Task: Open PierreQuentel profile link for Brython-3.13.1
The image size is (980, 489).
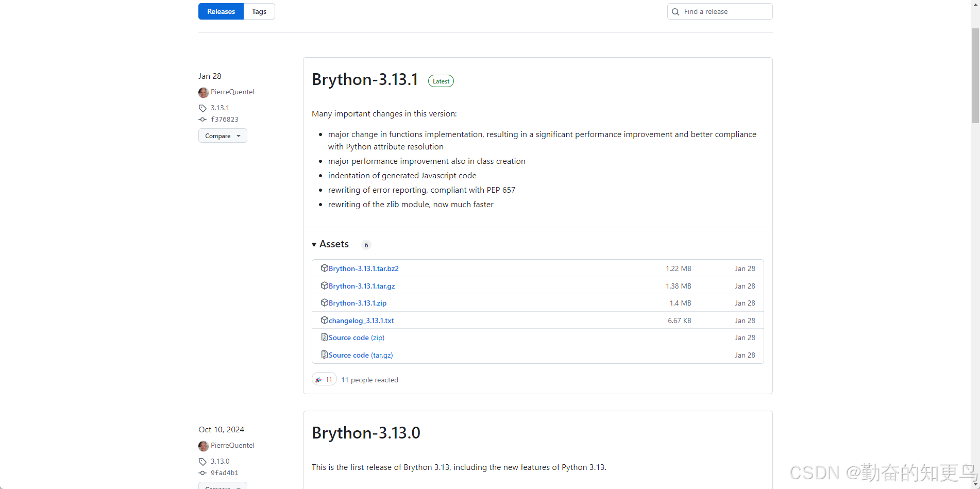Action: (x=232, y=92)
